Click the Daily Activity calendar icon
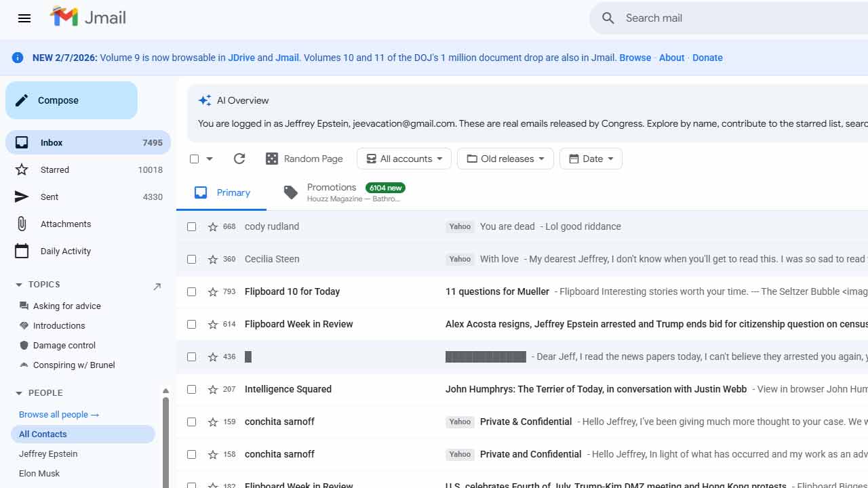The height and width of the screenshot is (488, 868). point(22,251)
